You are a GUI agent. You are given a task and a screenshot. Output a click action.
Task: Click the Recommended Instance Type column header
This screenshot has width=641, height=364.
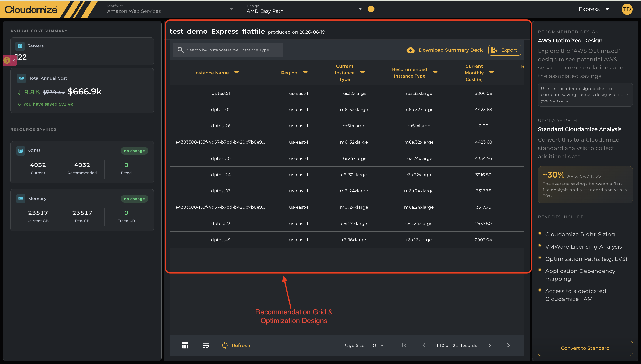409,73
